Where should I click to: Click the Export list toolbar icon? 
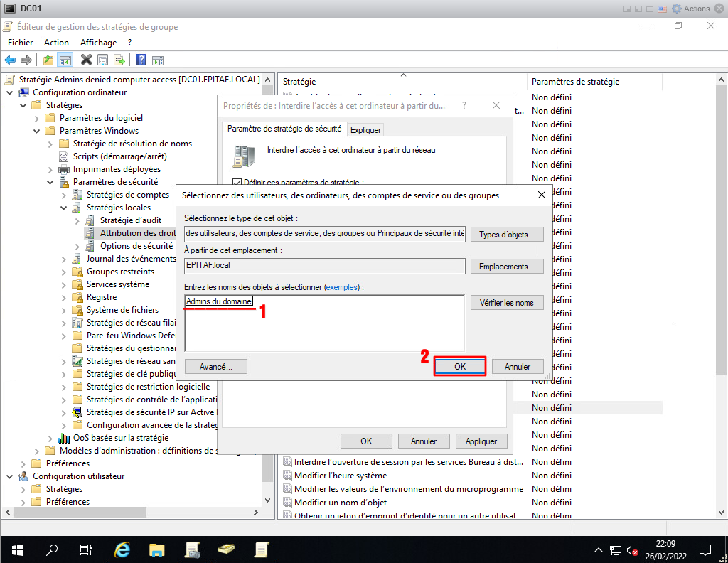[119, 60]
